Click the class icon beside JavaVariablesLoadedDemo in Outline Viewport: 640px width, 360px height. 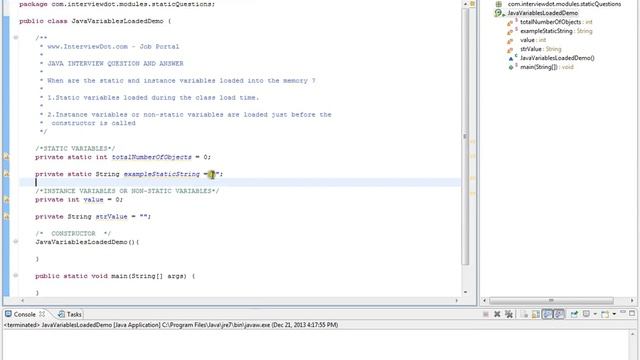pyautogui.click(x=499, y=13)
